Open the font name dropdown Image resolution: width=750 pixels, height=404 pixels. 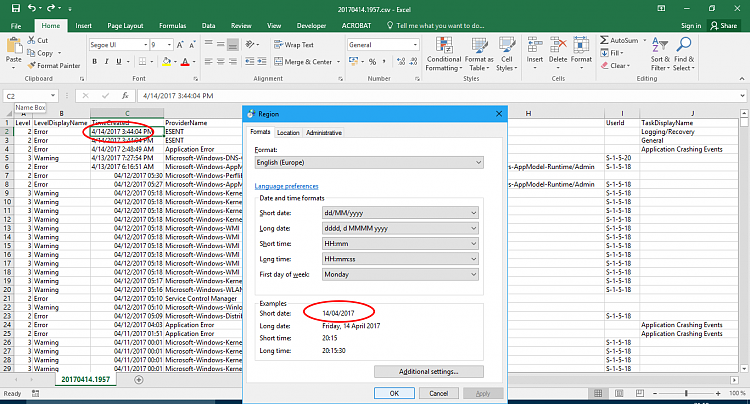(x=145, y=45)
